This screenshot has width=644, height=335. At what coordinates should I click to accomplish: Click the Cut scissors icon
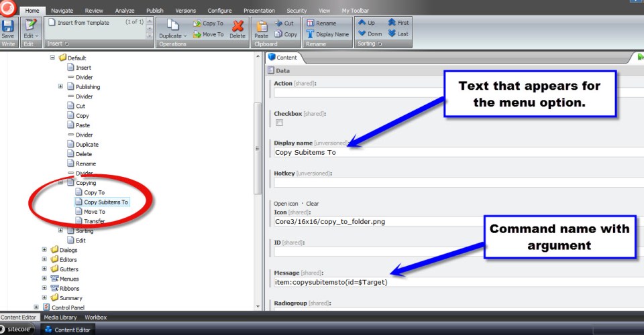[278, 23]
